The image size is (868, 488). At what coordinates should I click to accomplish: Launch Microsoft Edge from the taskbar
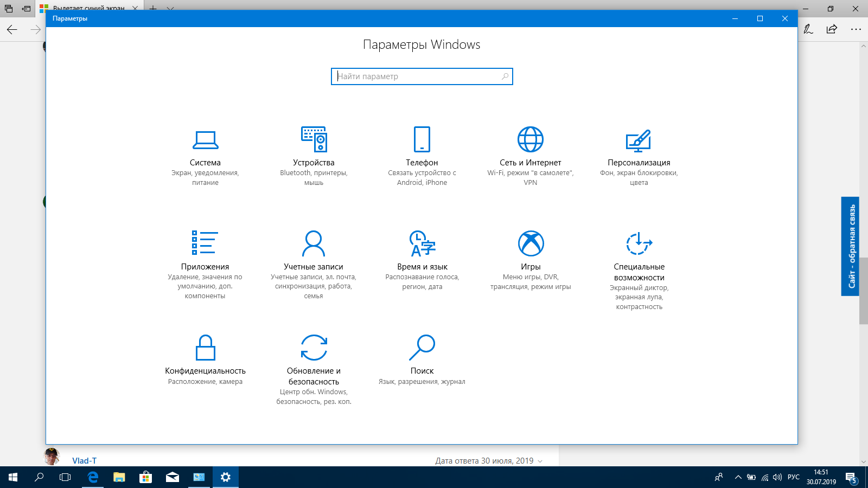pos(93,477)
